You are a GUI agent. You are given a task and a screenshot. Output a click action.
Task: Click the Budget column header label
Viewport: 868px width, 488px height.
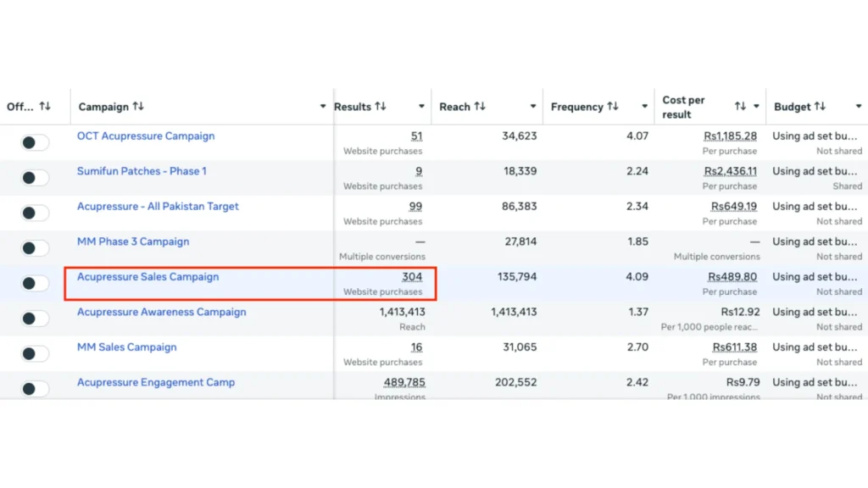coord(793,107)
